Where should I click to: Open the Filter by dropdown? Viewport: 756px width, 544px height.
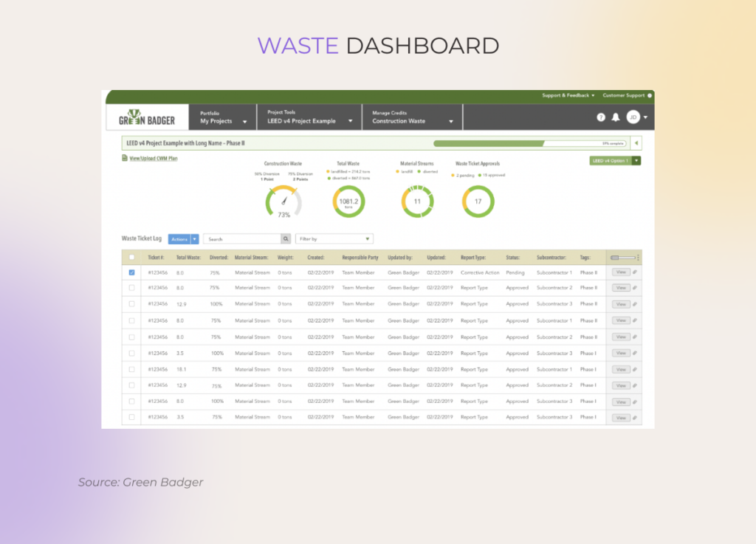coord(334,239)
